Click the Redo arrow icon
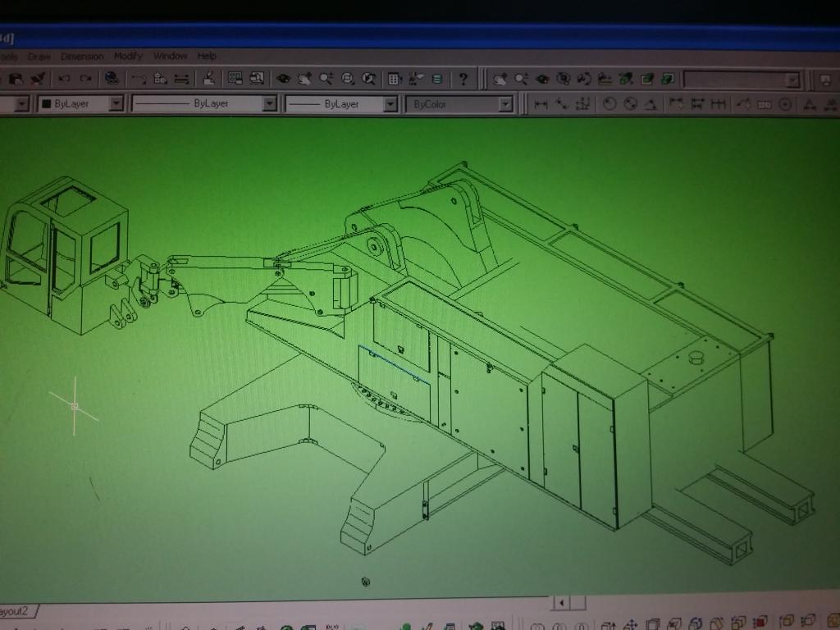 point(85,79)
